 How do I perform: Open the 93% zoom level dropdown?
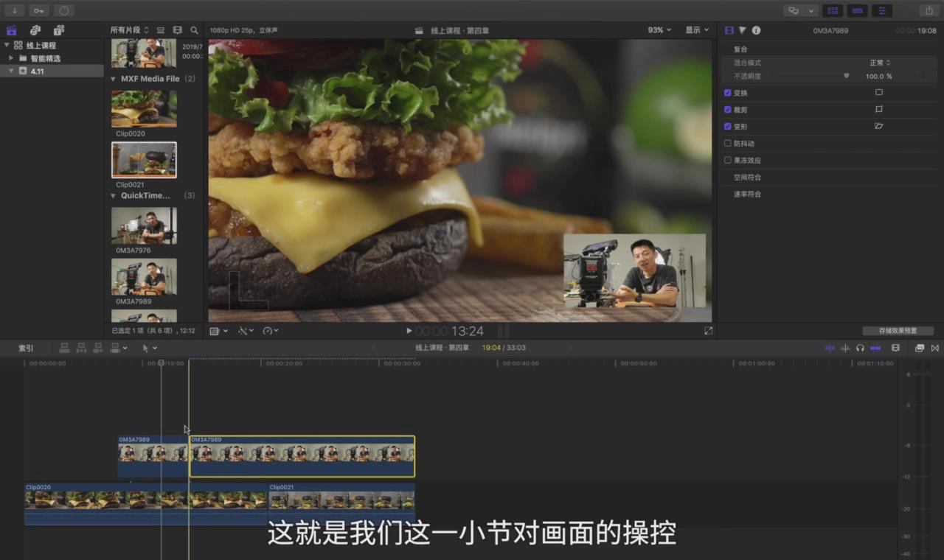pyautogui.click(x=659, y=30)
